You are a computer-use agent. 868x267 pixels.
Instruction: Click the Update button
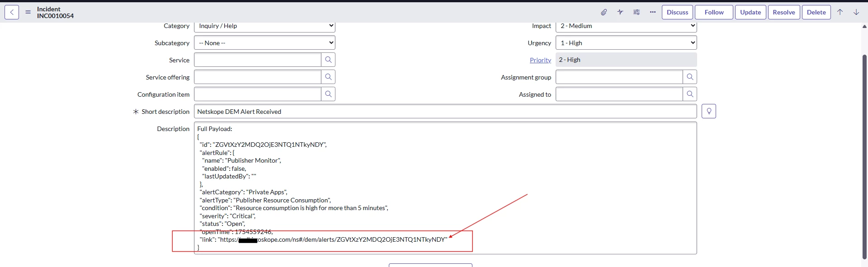click(x=750, y=12)
